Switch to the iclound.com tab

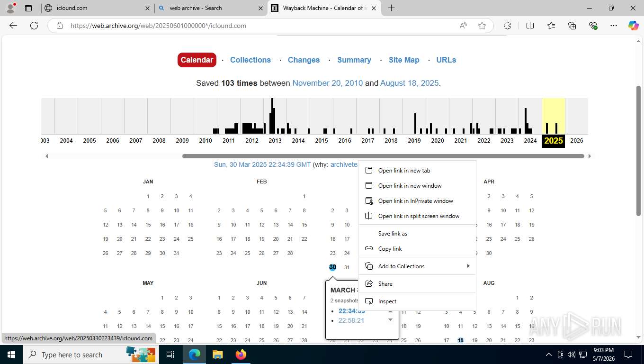coord(97,8)
